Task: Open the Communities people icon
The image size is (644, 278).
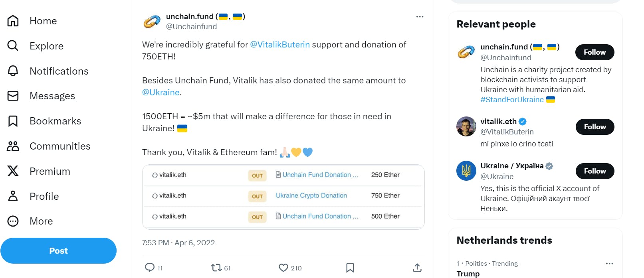Action: 13,146
